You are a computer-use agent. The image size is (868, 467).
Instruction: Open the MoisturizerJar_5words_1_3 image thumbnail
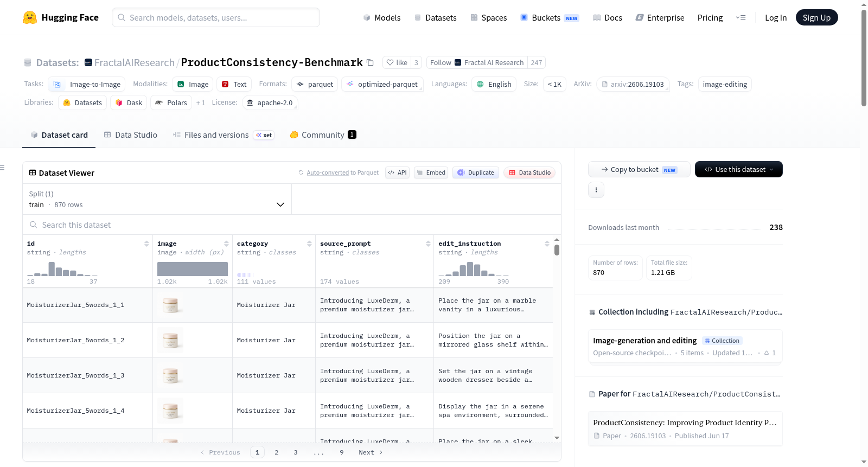[x=170, y=375]
